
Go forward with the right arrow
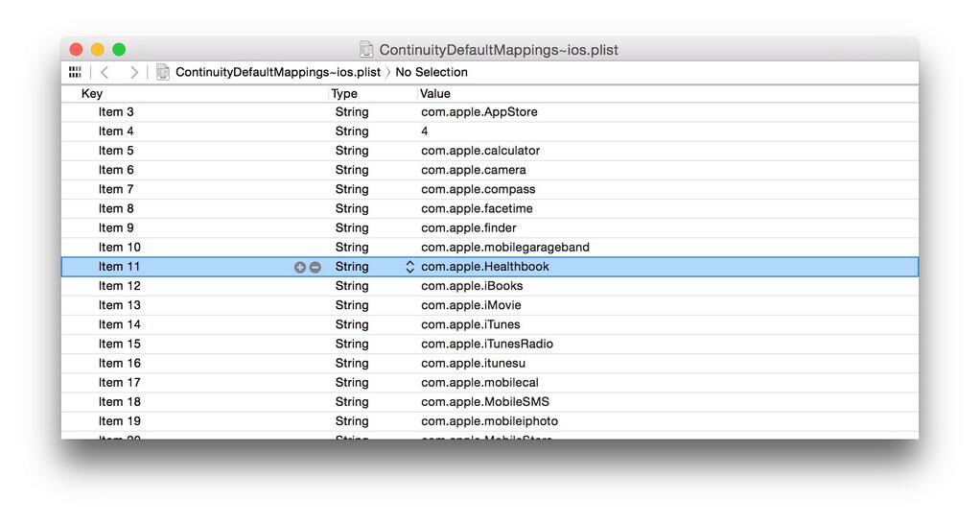(133, 72)
